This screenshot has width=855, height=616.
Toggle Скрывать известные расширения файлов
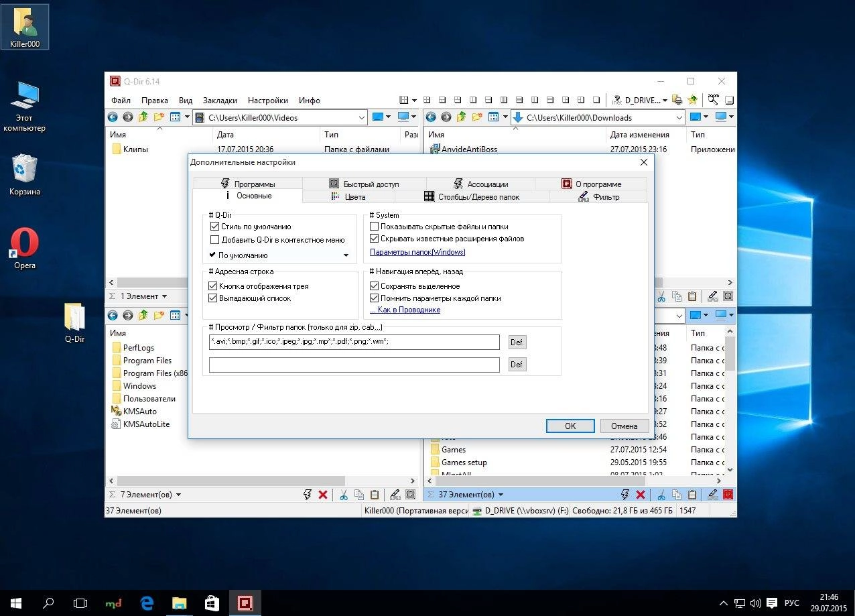point(375,239)
